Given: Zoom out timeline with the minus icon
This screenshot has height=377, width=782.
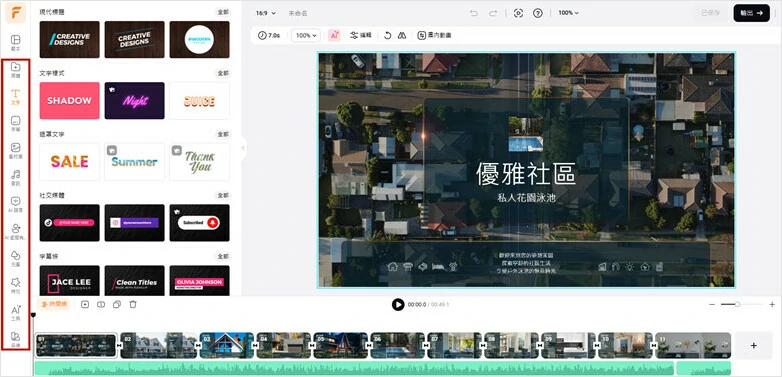Looking at the screenshot, I should pyautogui.click(x=712, y=304).
